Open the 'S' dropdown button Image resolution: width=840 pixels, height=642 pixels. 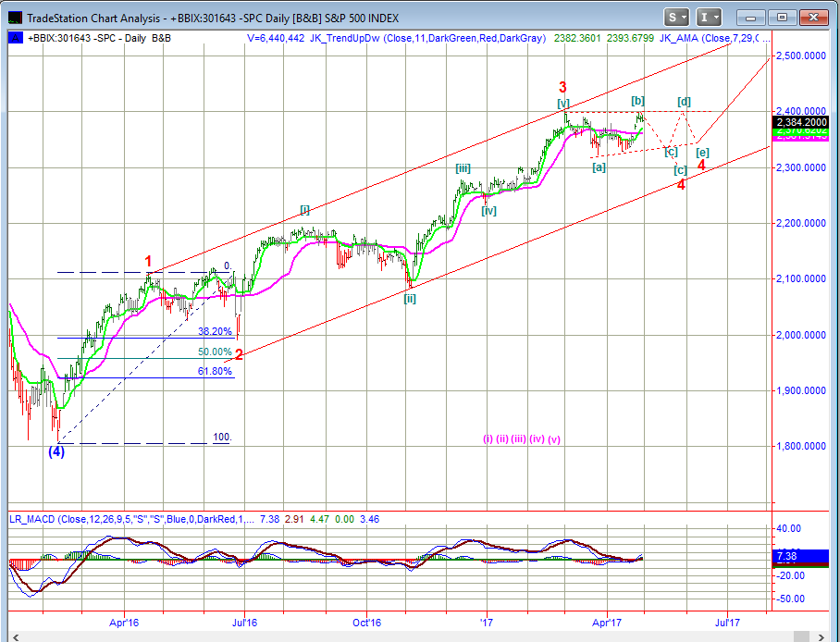click(676, 18)
